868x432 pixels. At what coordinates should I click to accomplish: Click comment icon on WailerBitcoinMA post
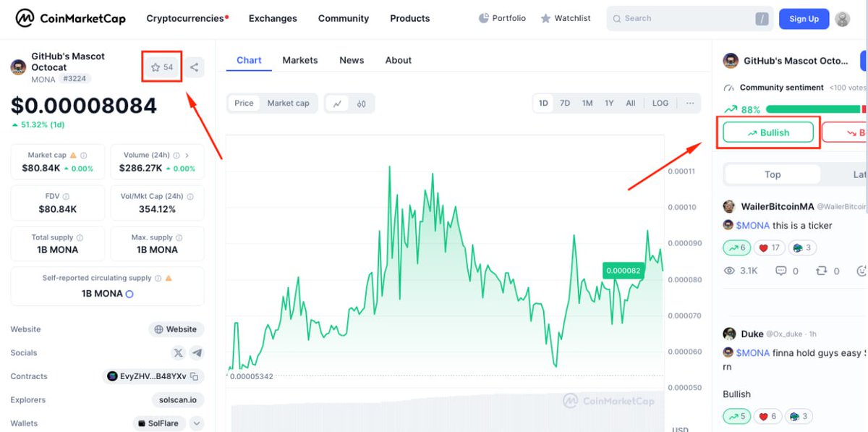(780, 271)
